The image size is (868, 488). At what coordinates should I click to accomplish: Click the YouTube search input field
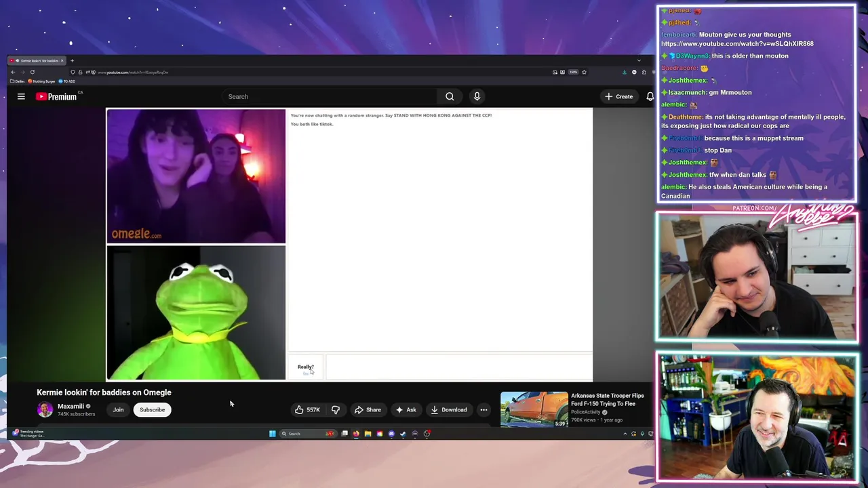tap(331, 96)
